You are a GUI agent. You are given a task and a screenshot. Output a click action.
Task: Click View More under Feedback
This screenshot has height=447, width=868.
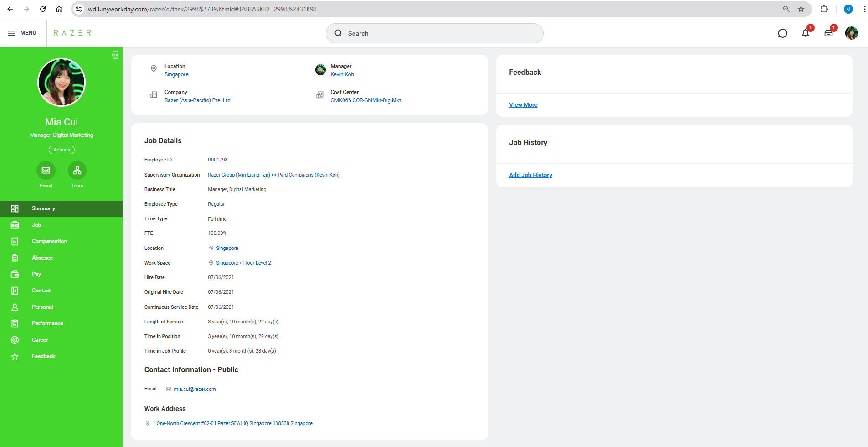[x=523, y=105]
